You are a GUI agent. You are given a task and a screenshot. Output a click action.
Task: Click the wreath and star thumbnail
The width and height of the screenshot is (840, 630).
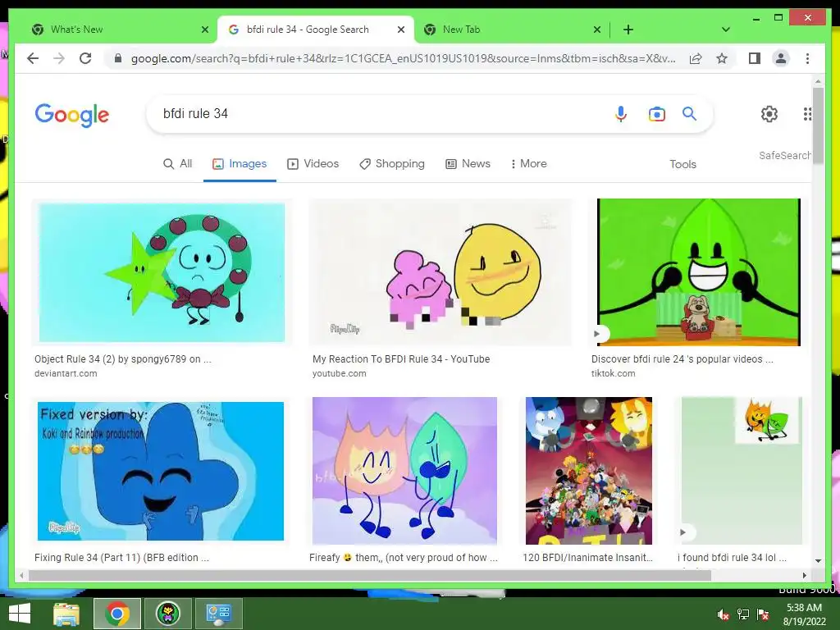pos(162,272)
